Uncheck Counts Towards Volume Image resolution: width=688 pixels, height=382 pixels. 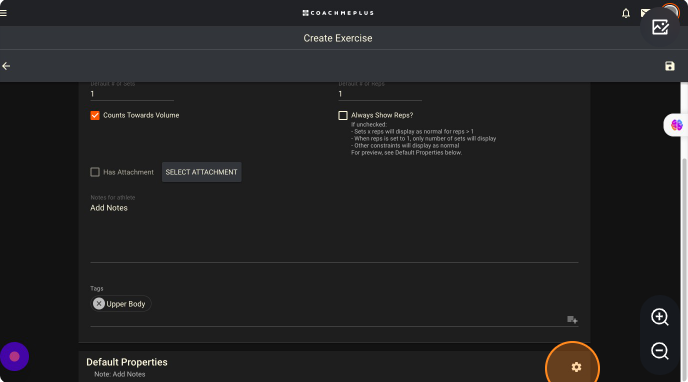95,115
